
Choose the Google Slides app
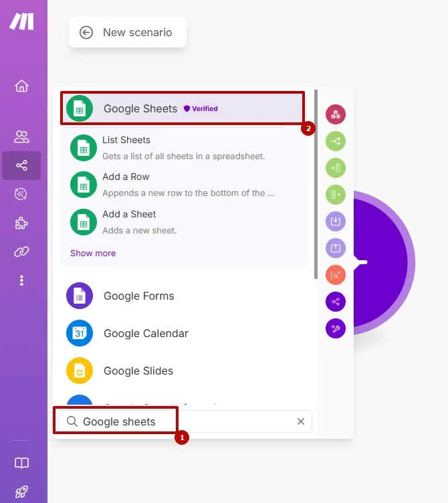(183, 371)
